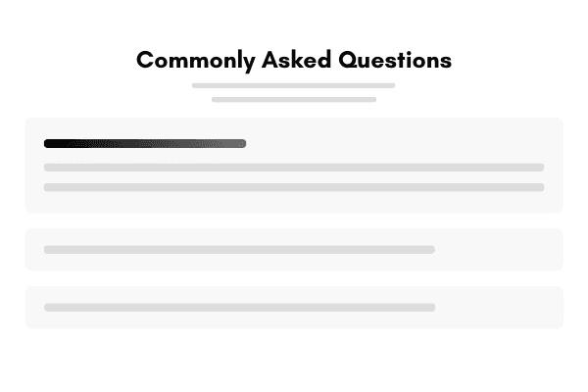
Task: Click the dark gradient question title bar
Action: click(x=145, y=143)
